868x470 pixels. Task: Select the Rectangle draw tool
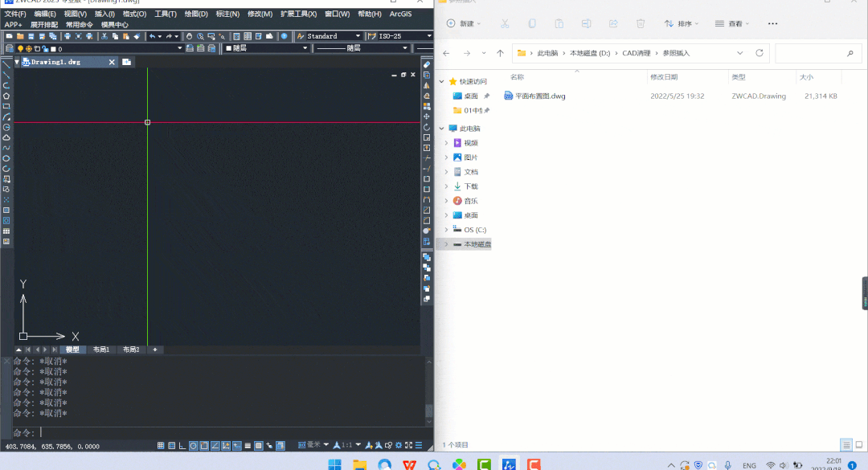pyautogui.click(x=6, y=106)
